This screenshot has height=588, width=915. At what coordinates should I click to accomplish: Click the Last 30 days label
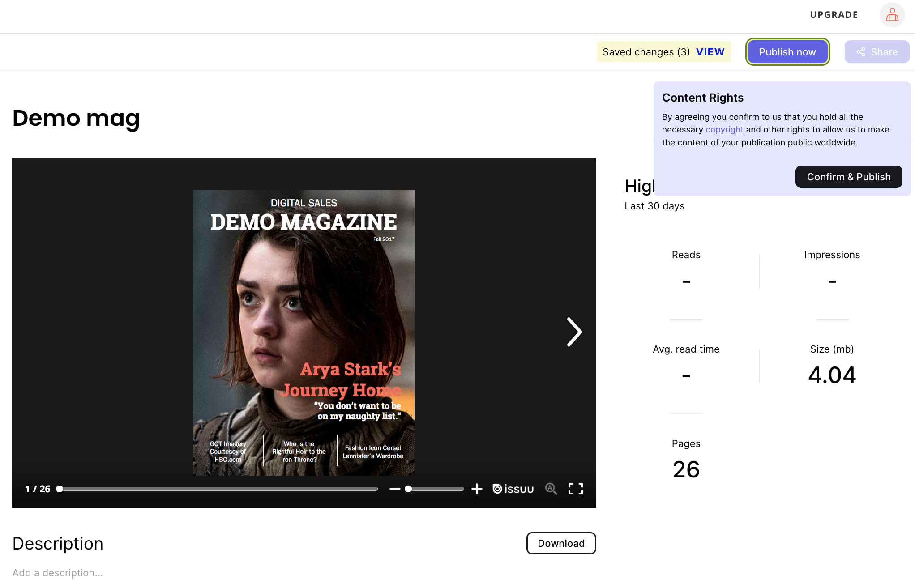(654, 206)
